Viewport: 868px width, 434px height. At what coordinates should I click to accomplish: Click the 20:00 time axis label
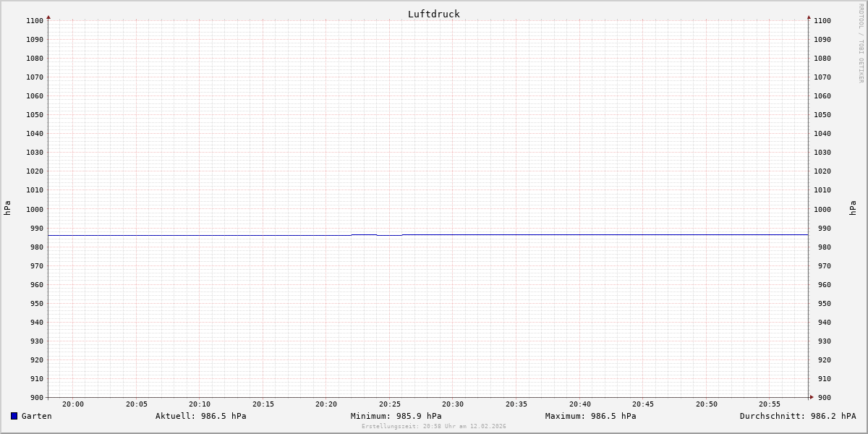pos(73,404)
